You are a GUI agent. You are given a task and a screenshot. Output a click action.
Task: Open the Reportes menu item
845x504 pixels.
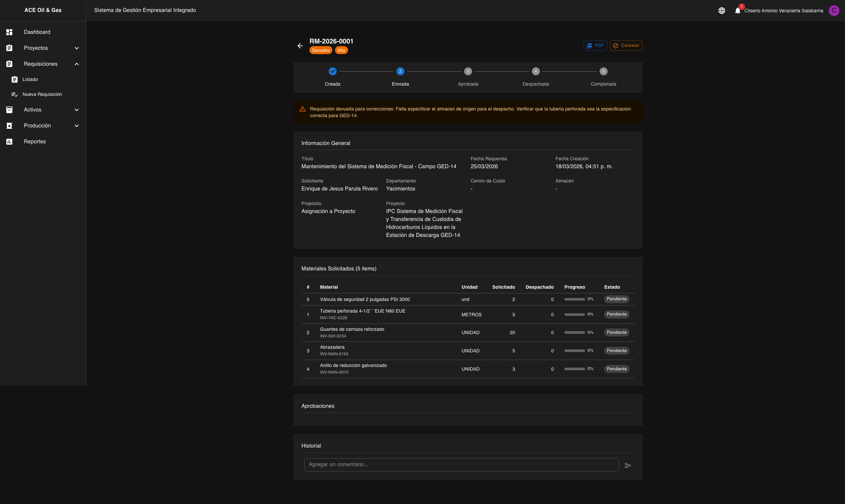pos(35,142)
